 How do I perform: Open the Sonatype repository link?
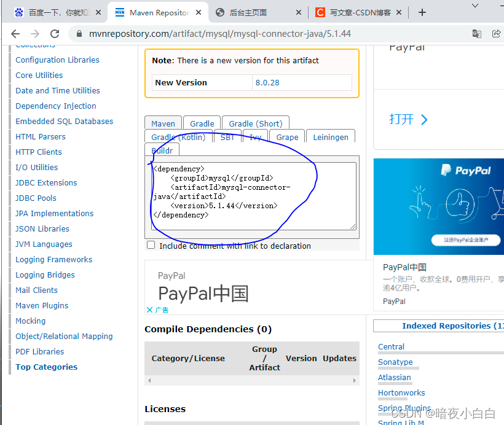(395, 362)
